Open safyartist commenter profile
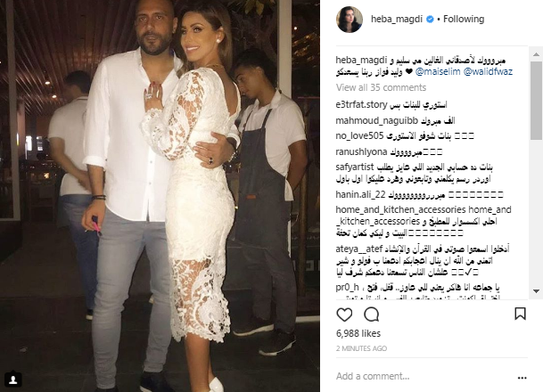543x392 pixels. point(355,167)
